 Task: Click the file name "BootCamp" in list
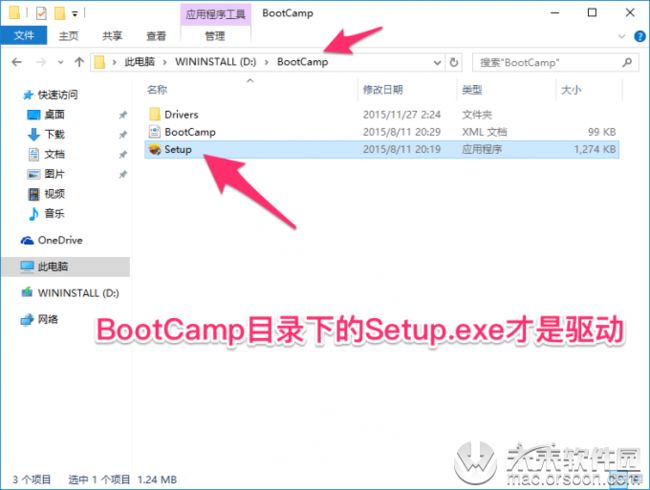click(190, 132)
